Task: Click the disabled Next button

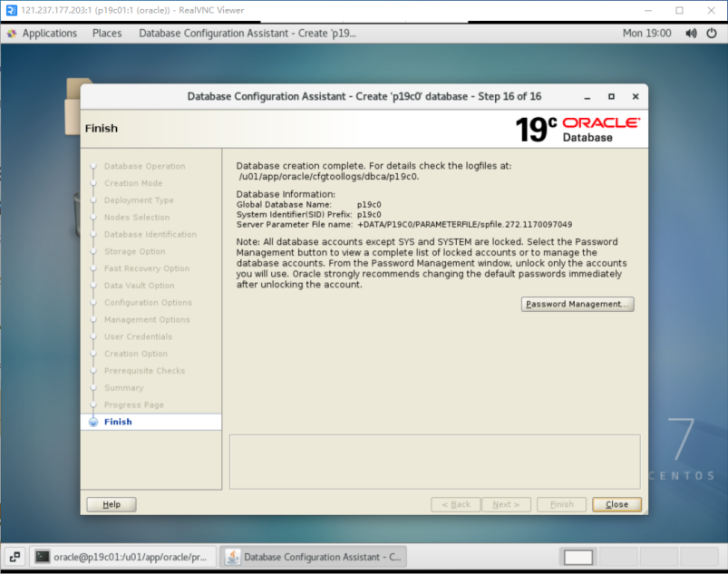Action: [506, 504]
